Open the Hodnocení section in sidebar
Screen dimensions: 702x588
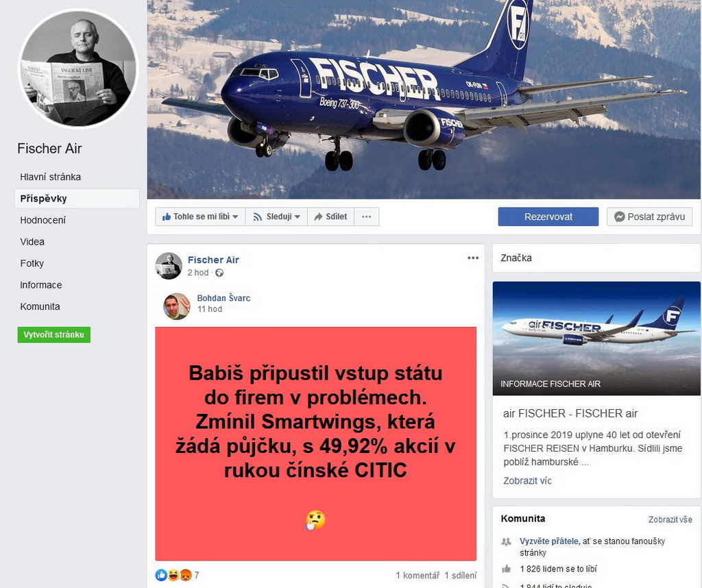pos(43,220)
